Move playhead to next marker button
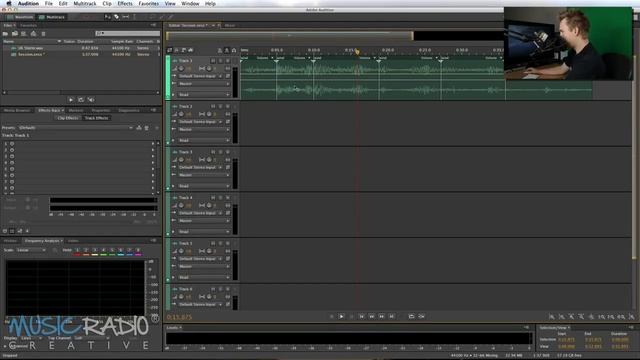This screenshot has height=360, width=640. tap(391, 316)
